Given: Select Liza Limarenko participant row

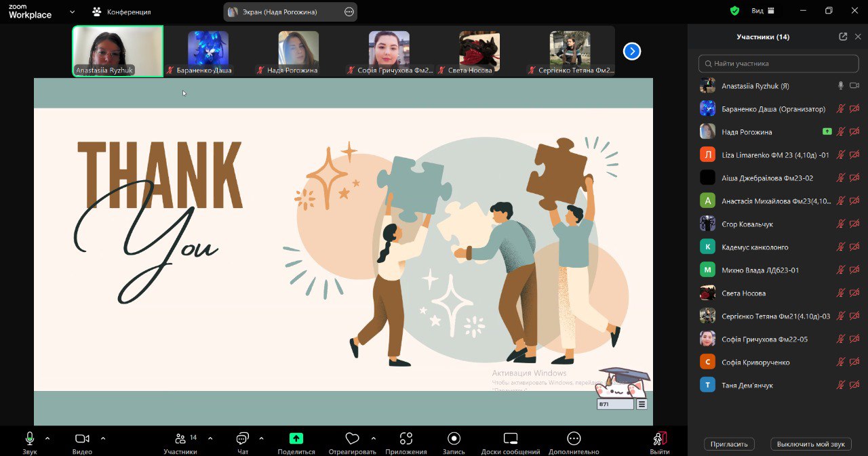Looking at the screenshot, I should pos(778,154).
